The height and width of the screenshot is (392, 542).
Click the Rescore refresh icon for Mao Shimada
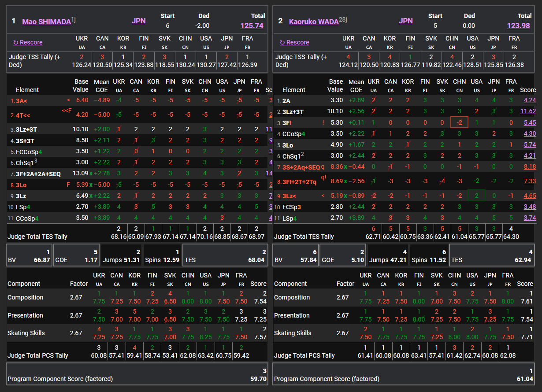coord(16,42)
